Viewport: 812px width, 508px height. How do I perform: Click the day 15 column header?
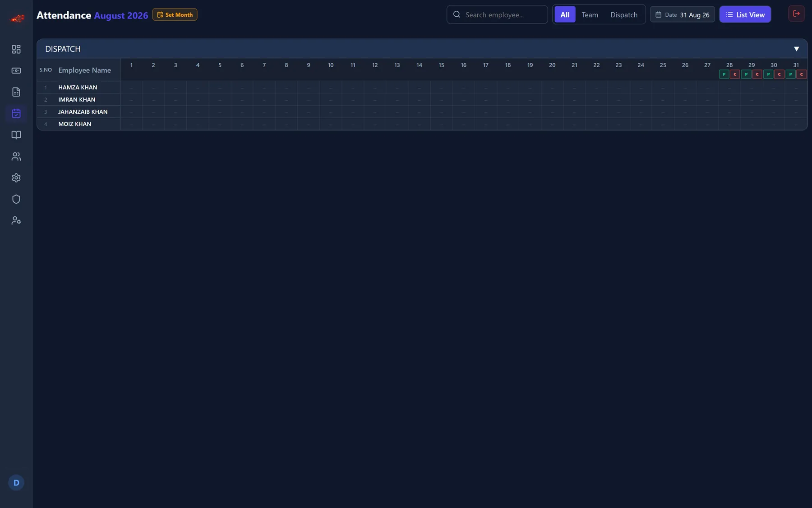pyautogui.click(x=441, y=65)
